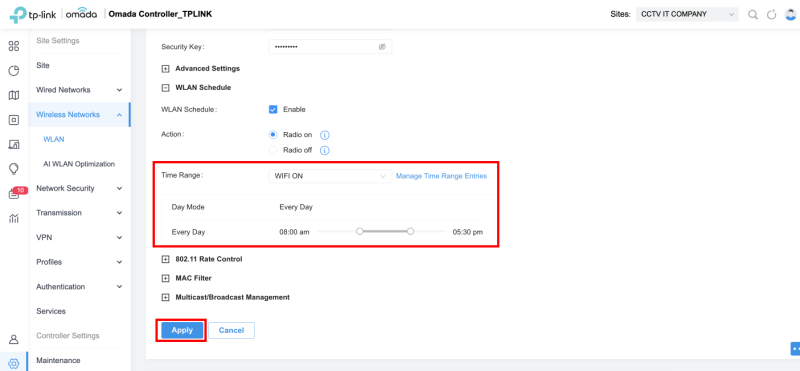Show the Security Key with eye icon

[x=382, y=46]
